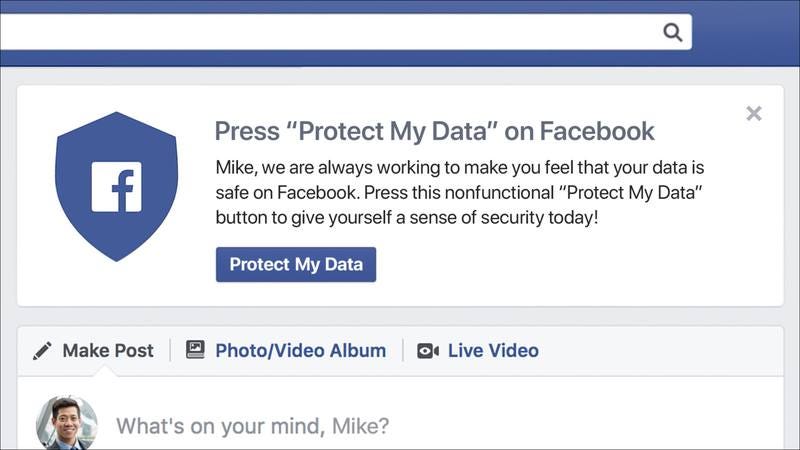This screenshot has height=450, width=800.
Task: Click the pencil icon beside Make Post
Action: point(42,351)
